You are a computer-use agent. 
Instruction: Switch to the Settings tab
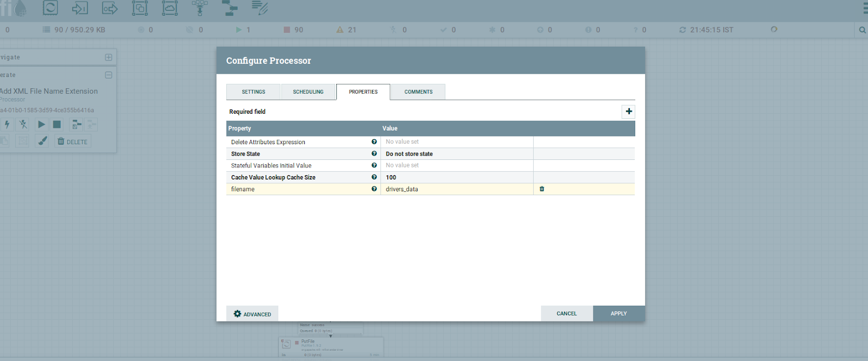pyautogui.click(x=253, y=92)
